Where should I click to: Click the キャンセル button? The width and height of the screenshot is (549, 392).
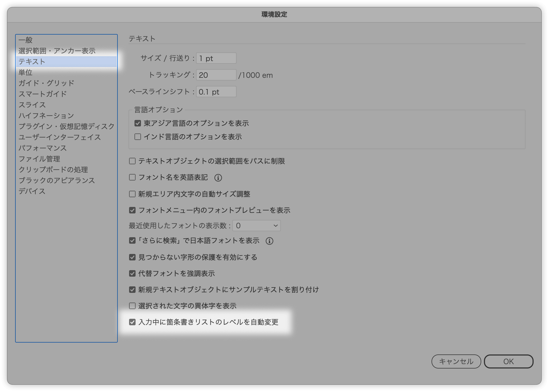click(456, 361)
